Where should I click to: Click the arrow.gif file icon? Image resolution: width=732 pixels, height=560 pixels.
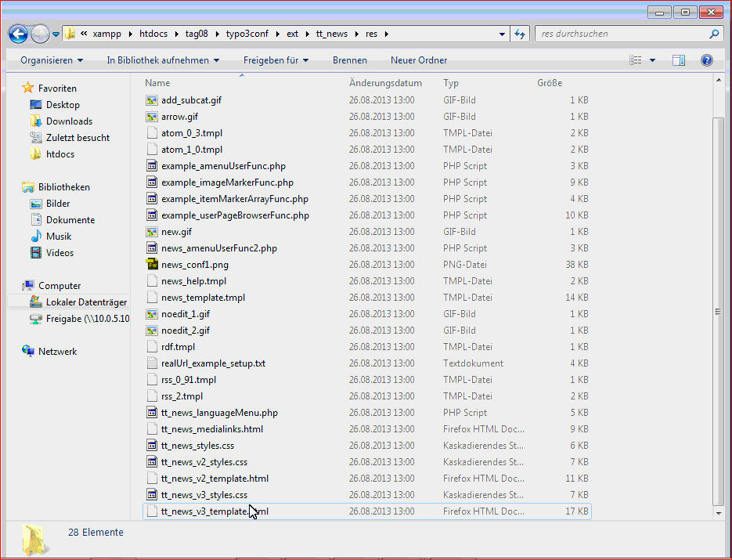click(x=152, y=116)
